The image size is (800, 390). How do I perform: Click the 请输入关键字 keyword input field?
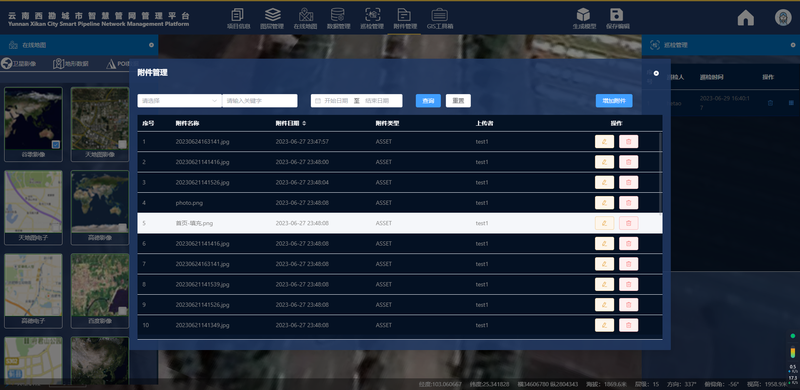[x=260, y=101]
